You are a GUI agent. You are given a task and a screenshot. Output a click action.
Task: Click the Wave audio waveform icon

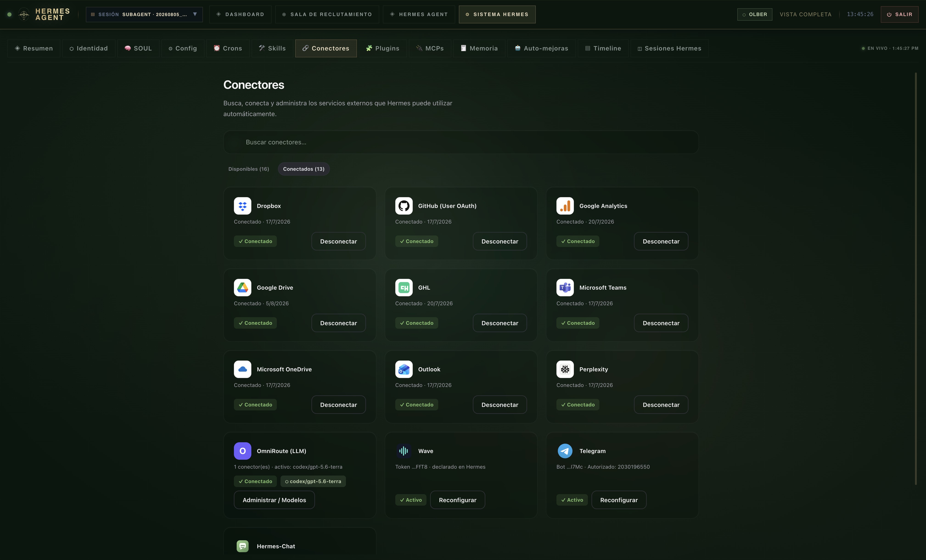(404, 451)
